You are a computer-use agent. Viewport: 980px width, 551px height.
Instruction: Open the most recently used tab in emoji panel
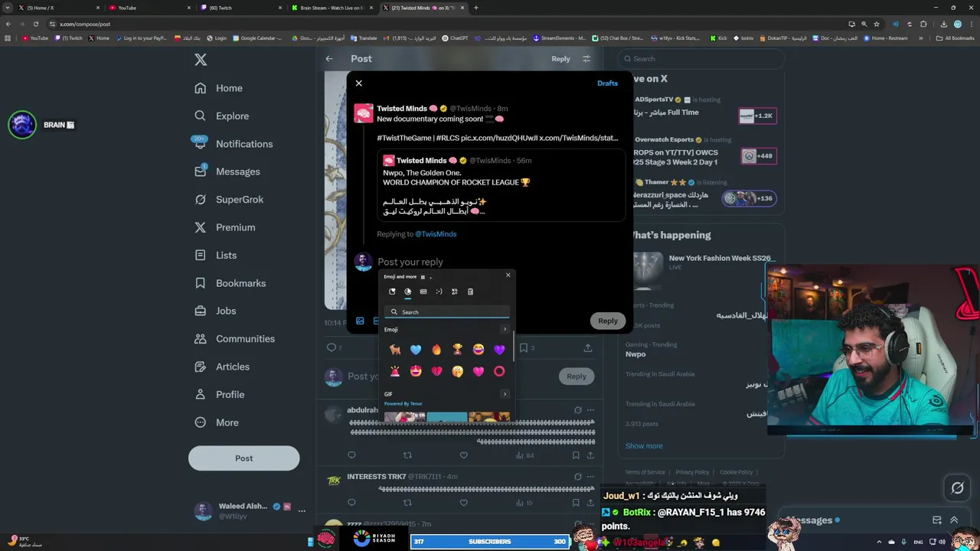(x=392, y=292)
